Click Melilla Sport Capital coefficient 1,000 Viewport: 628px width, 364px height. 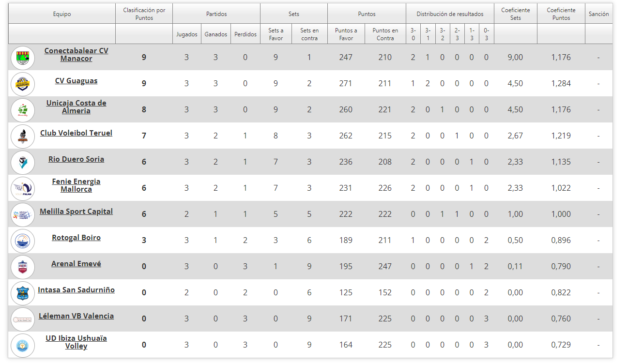pos(561,214)
